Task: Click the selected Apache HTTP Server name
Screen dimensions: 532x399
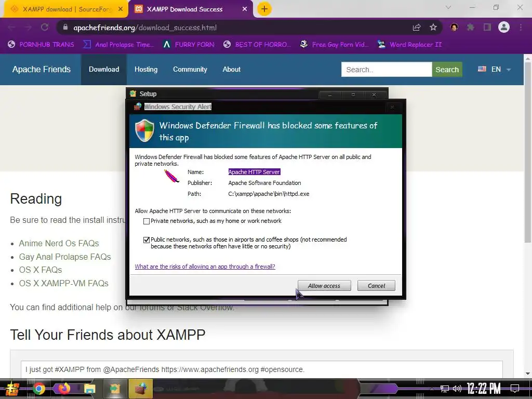Action: pos(254,172)
